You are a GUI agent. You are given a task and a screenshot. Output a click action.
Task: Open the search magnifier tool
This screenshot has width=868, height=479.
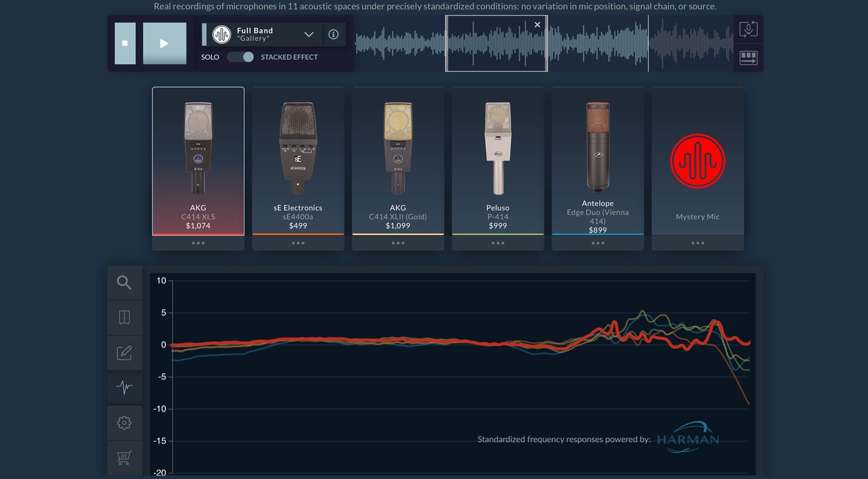point(125,282)
